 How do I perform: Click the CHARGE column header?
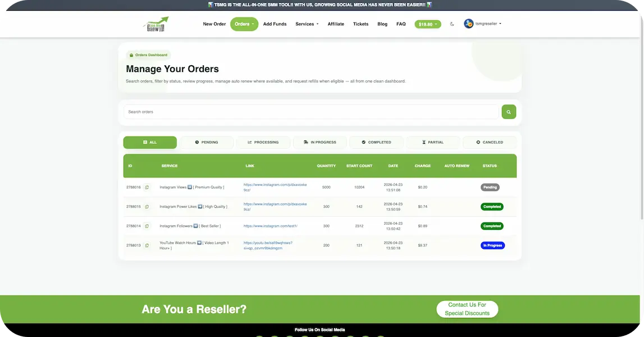tap(423, 166)
